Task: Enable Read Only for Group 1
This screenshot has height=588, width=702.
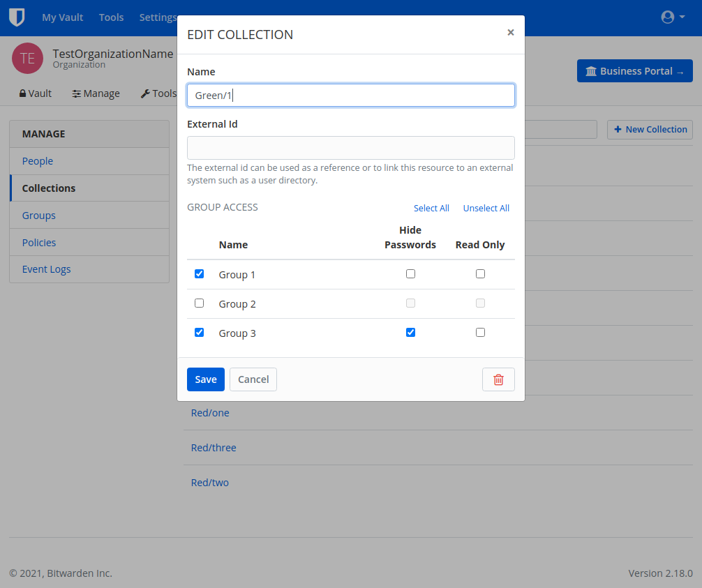Action: 480,273
